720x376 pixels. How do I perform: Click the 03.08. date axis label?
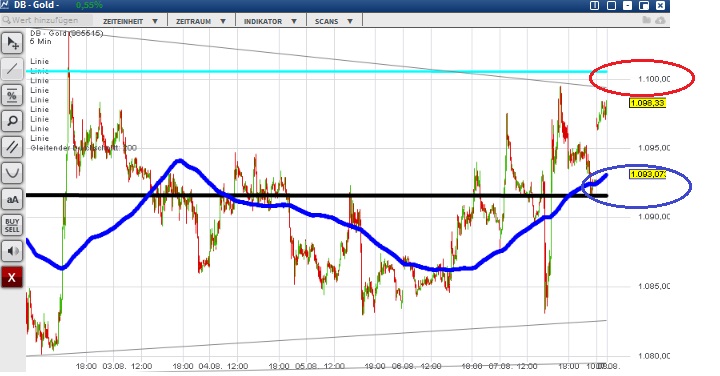click(x=114, y=366)
